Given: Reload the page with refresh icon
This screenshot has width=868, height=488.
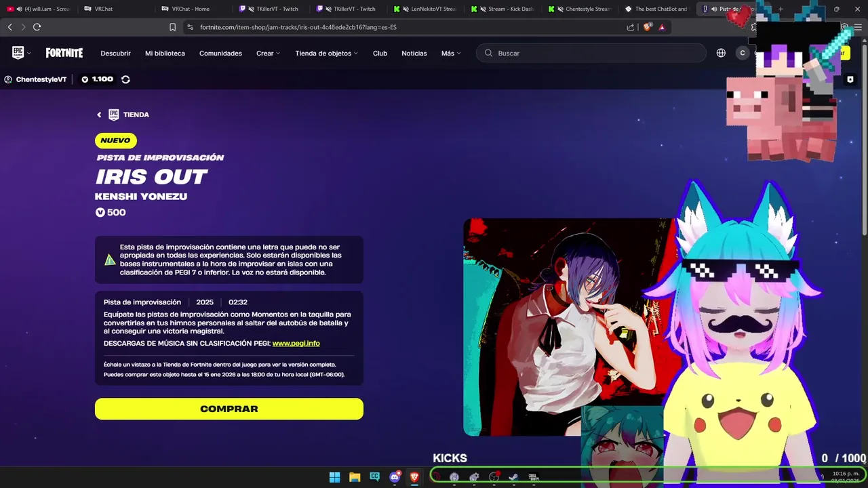Looking at the screenshot, I should click(x=37, y=27).
